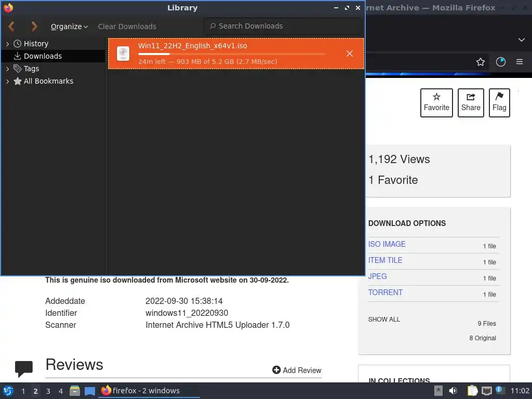Viewport: 532px width, 399px height.
Task: Click the plus icon beside Add Review
Action: click(x=276, y=370)
